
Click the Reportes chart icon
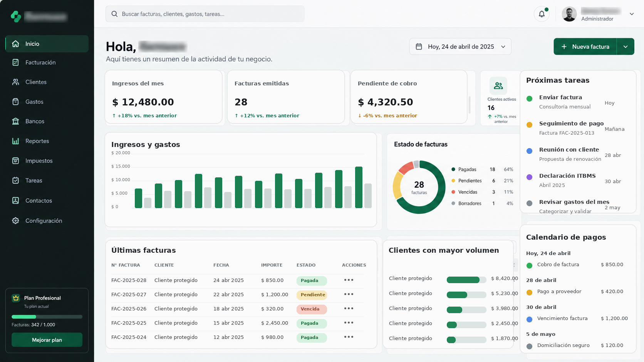point(15,141)
